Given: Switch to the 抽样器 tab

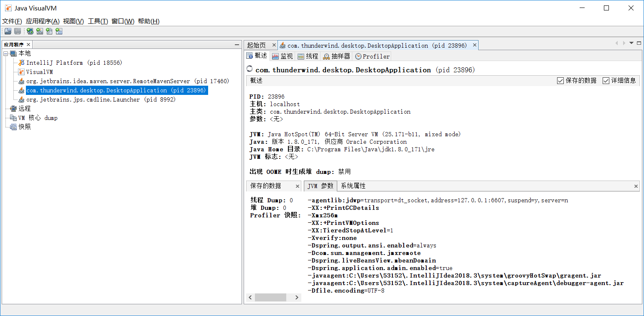Looking at the screenshot, I should point(337,56).
